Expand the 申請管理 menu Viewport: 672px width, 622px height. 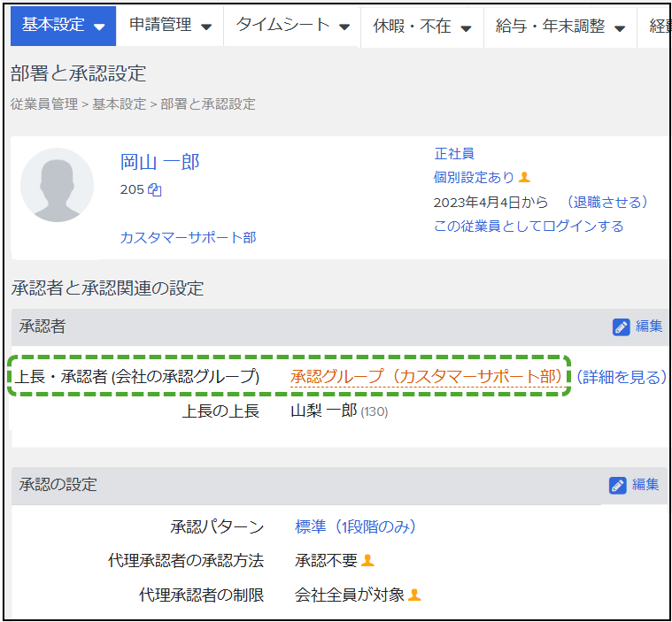pos(170,26)
